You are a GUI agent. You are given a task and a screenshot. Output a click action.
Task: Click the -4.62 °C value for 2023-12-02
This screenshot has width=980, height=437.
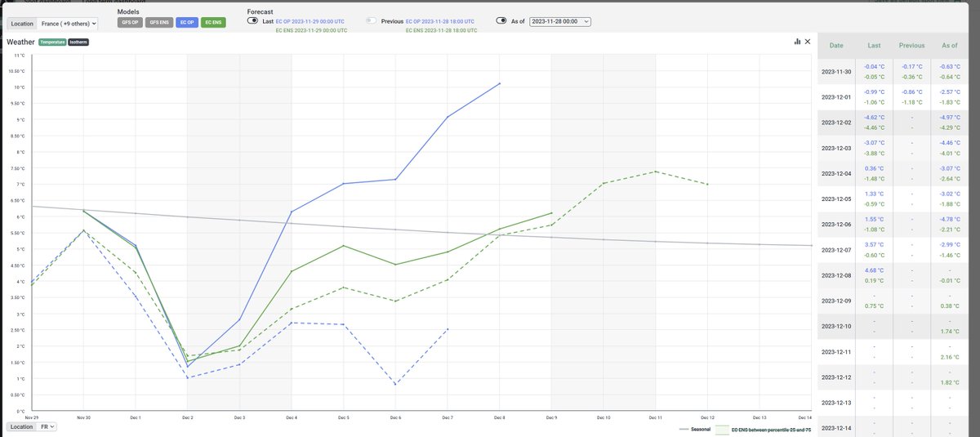pos(874,118)
